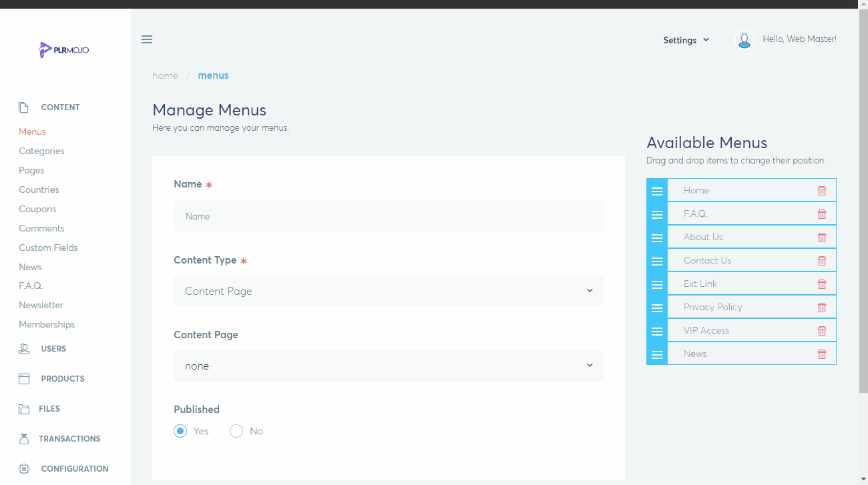This screenshot has width=868, height=485.
Task: Delete the VIP Access menu item
Action: [x=821, y=331]
